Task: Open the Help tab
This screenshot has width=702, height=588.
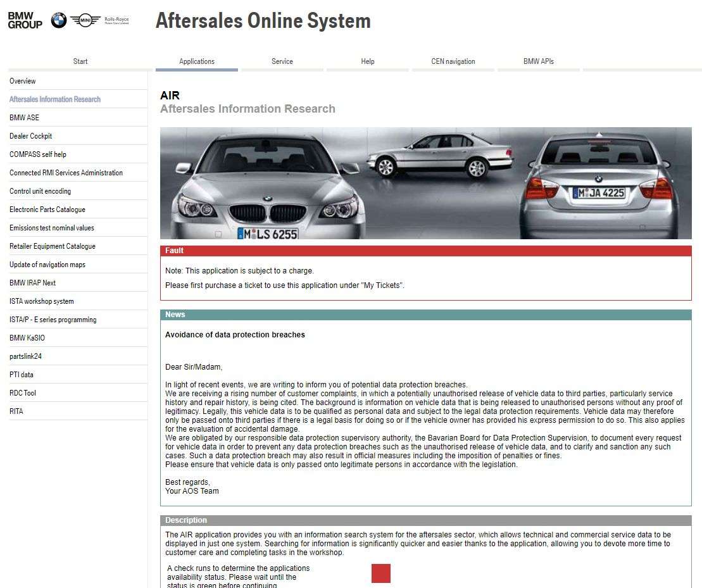Action: (368, 61)
